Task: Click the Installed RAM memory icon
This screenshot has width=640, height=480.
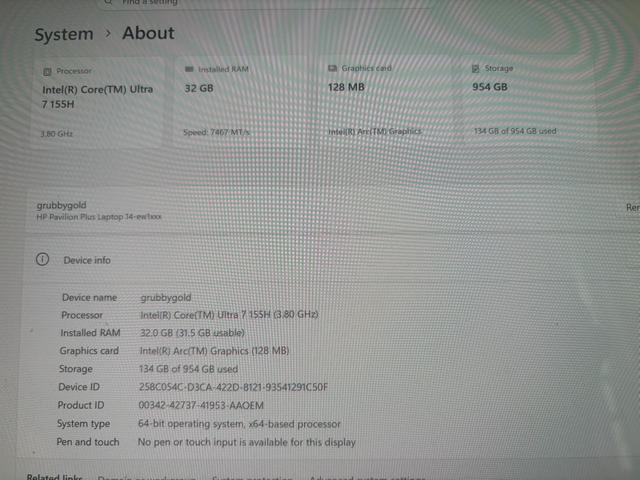Action: [x=189, y=69]
